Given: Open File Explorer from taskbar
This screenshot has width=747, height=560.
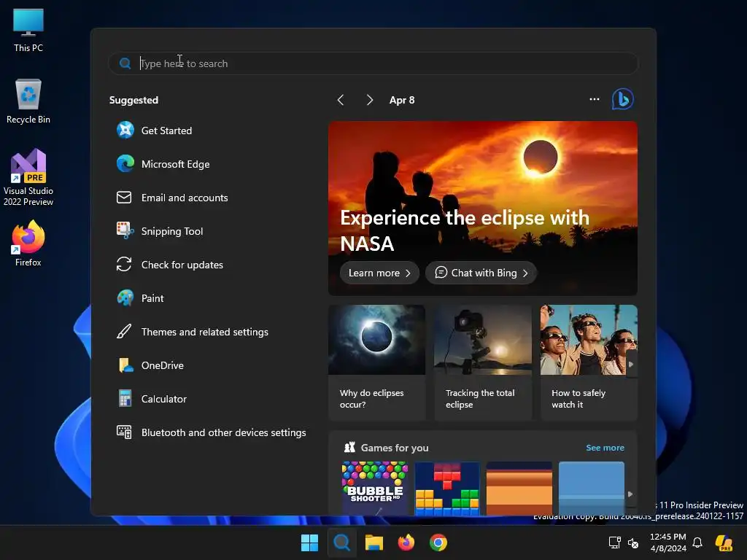Looking at the screenshot, I should pos(374,542).
